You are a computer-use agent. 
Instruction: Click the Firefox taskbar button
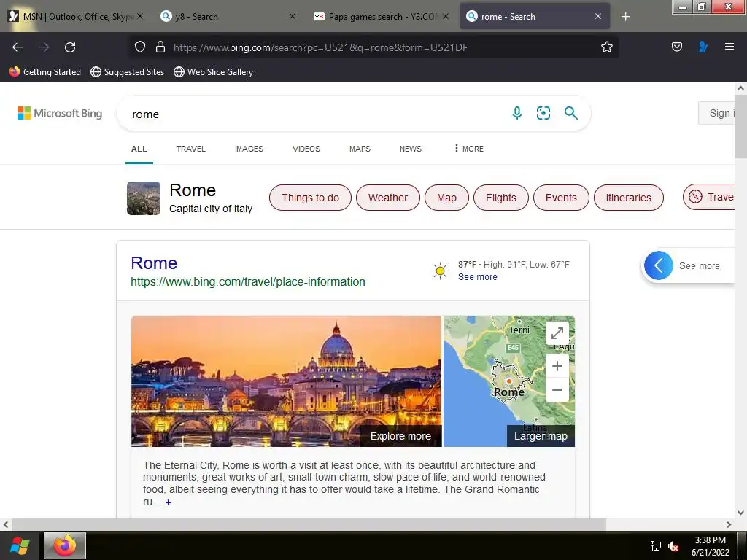65,545
